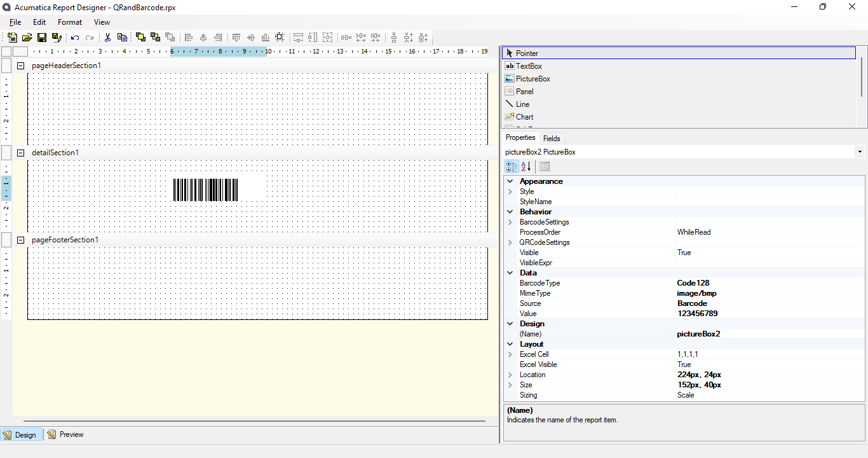Align selected controls to horizontal center

click(203, 38)
